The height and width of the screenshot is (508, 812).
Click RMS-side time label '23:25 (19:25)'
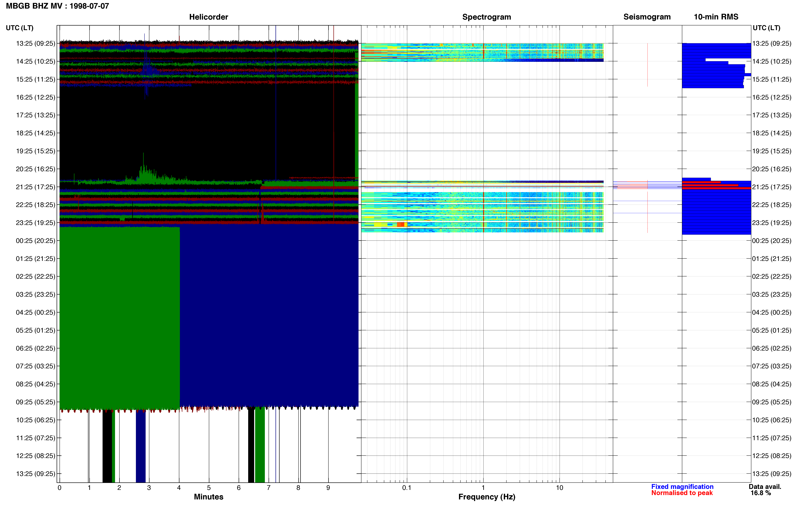tap(772, 222)
